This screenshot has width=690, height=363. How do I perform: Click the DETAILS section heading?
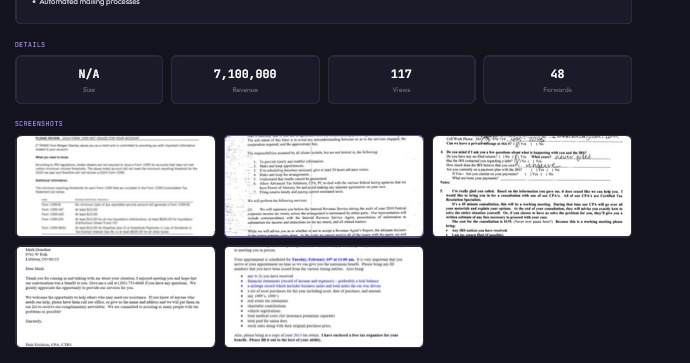pos(30,44)
